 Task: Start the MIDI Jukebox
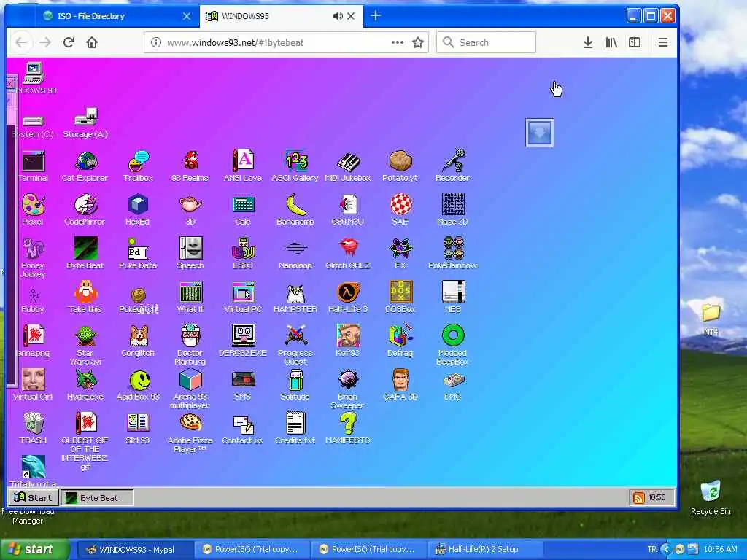pyautogui.click(x=348, y=166)
